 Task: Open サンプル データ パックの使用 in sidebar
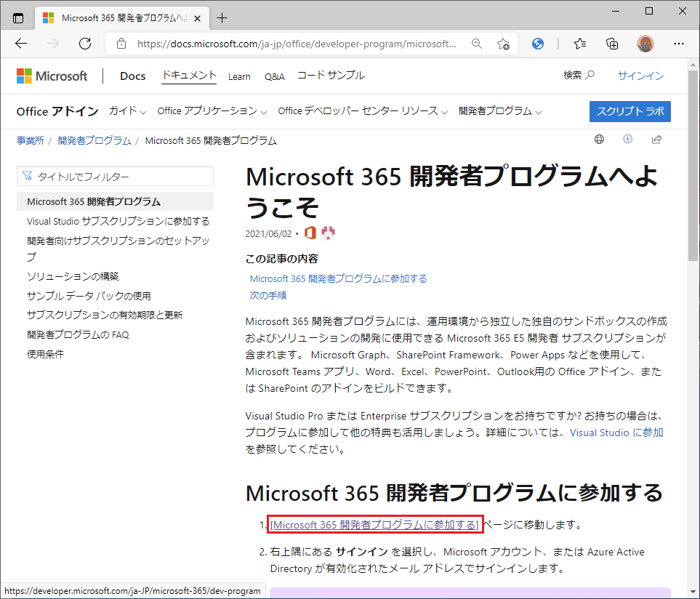pos(89,296)
